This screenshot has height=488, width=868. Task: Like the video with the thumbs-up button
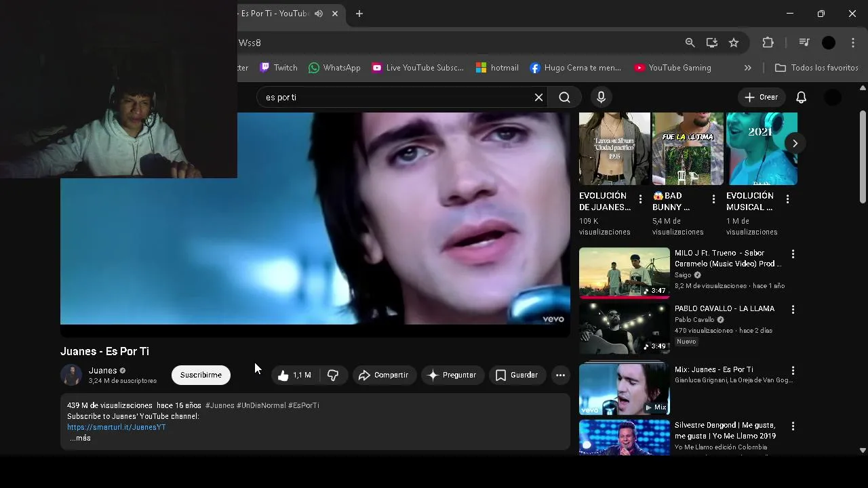pyautogui.click(x=294, y=375)
